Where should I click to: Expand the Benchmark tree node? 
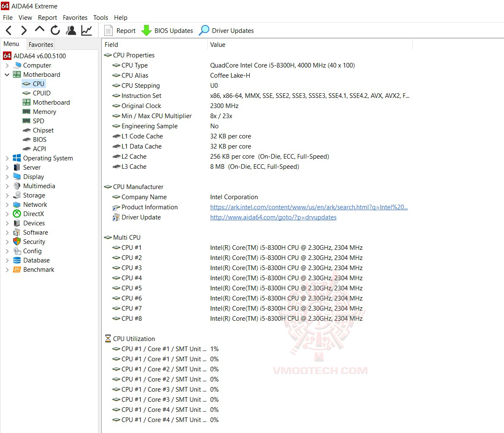coord(7,270)
